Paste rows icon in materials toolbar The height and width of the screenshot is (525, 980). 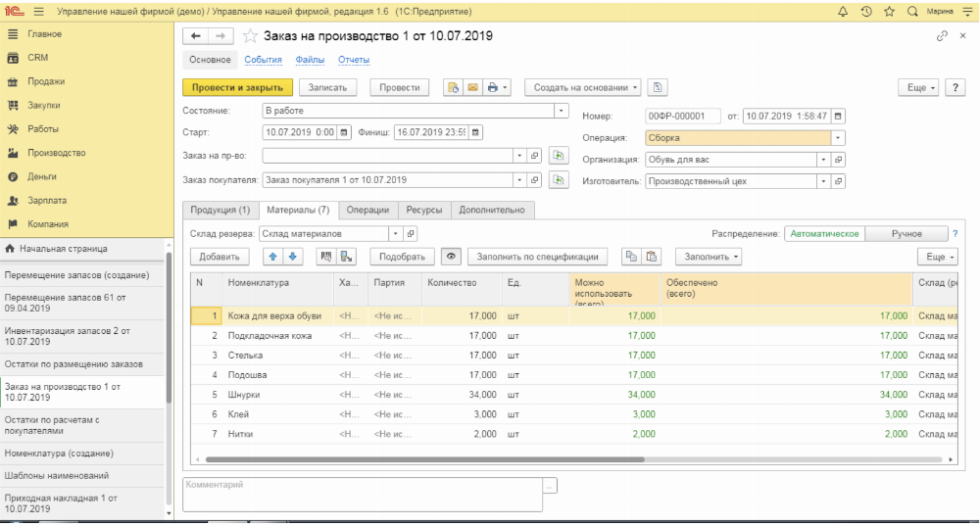click(652, 257)
